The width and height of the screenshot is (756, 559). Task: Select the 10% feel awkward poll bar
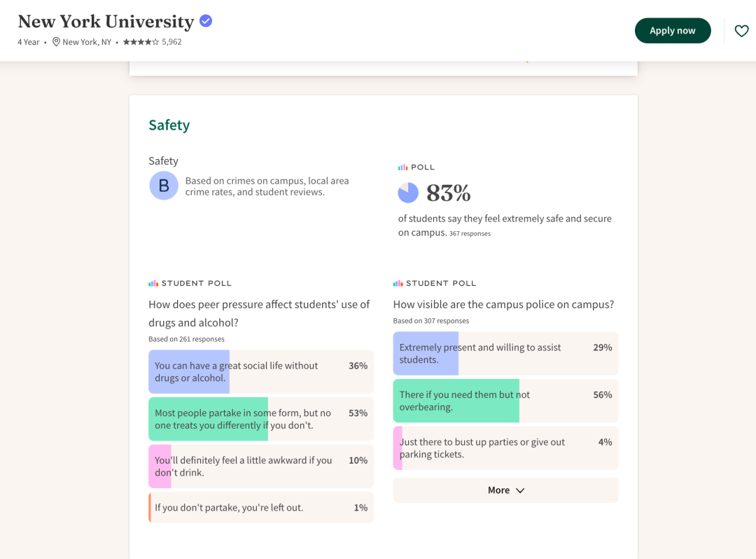pos(261,467)
